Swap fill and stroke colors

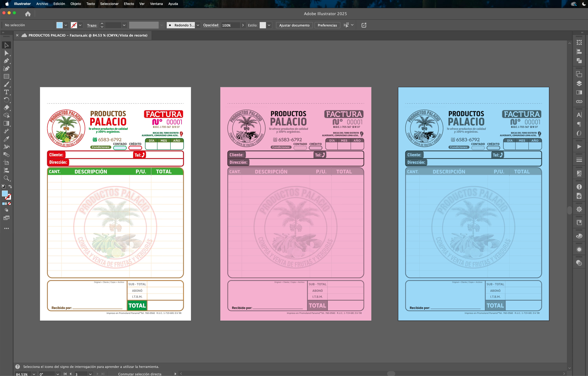point(10,186)
